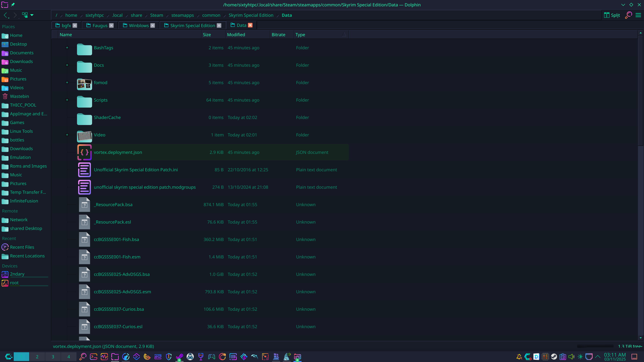Switch to virtual desktop 3
The width and height of the screenshot is (644, 362).
coord(53,356)
